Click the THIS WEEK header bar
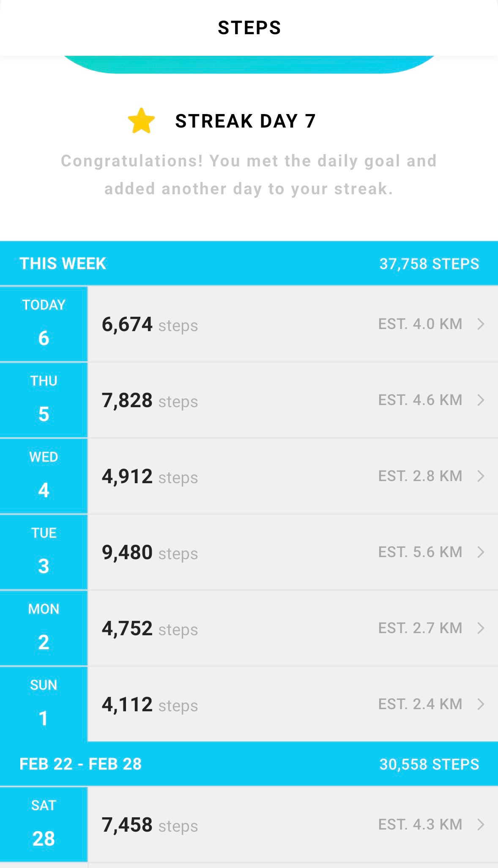The width and height of the screenshot is (498, 868). (249, 264)
